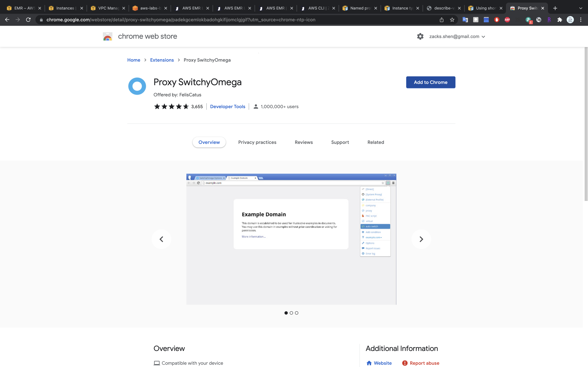Bookmark this page with the star icon

[x=452, y=20]
